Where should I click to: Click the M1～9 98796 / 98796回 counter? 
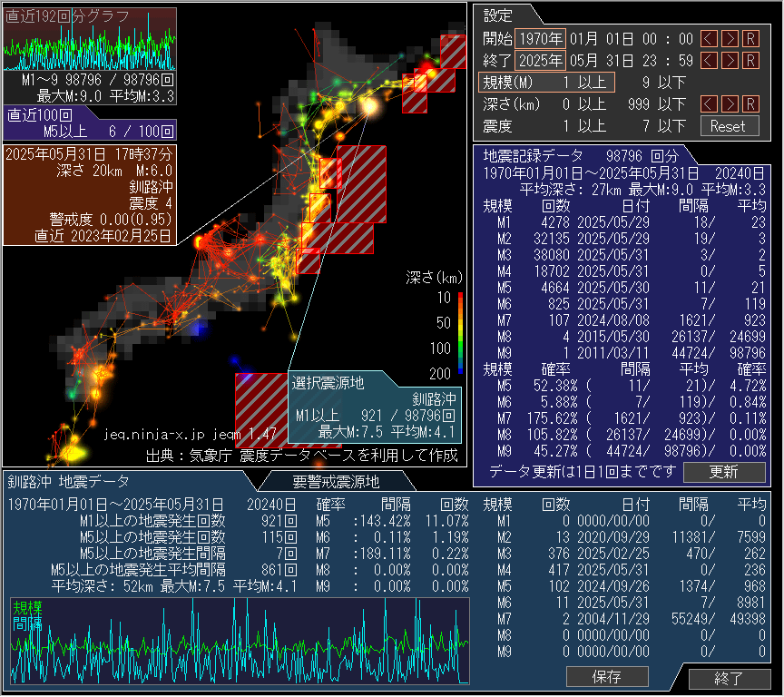[x=97, y=80]
